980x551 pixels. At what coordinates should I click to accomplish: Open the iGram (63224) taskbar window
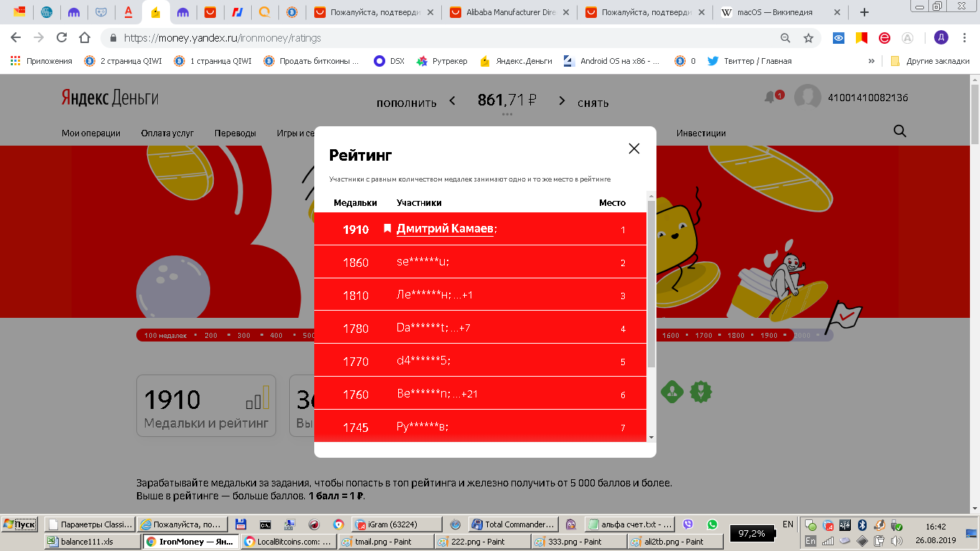pyautogui.click(x=396, y=524)
